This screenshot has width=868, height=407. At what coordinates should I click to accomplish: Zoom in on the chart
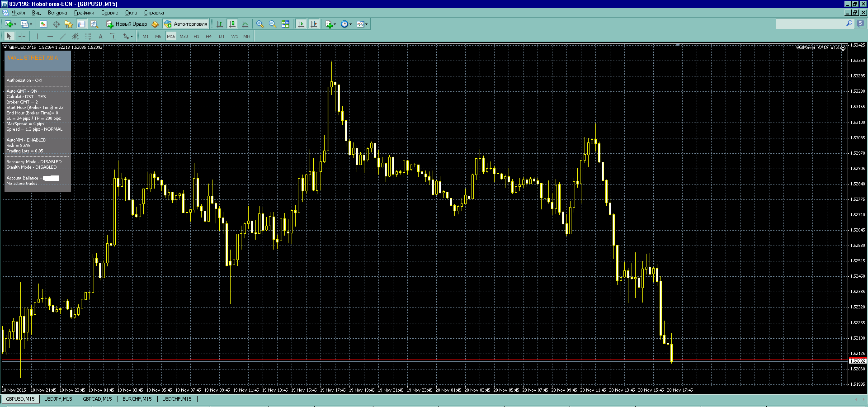point(260,24)
